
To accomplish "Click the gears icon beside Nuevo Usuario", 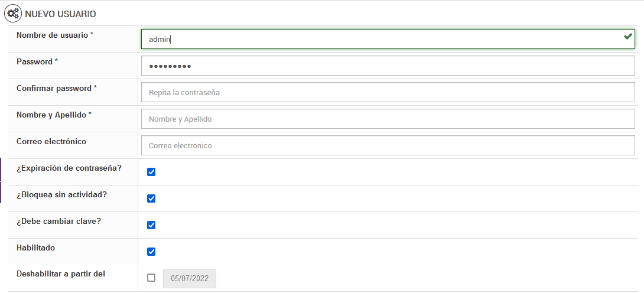I will click(13, 14).
